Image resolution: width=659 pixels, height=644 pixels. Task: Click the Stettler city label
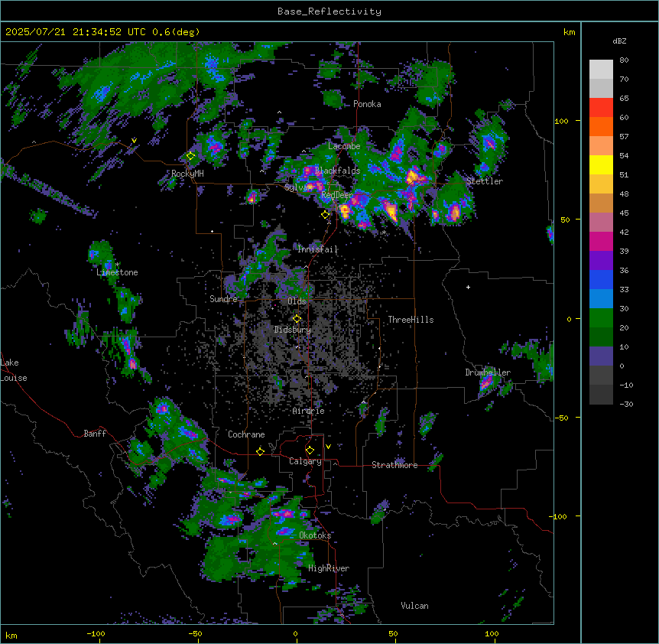[485, 181]
